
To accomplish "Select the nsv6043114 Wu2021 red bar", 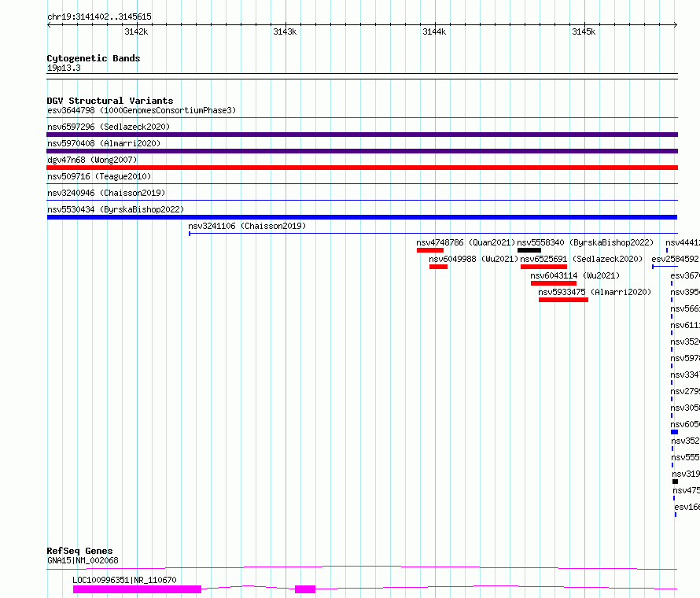I will [x=554, y=283].
